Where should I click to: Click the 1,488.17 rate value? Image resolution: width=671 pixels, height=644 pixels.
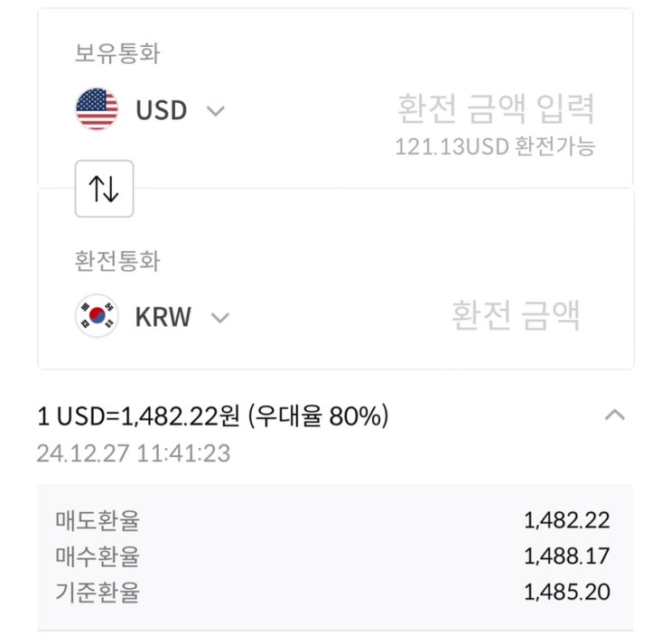[566, 556]
